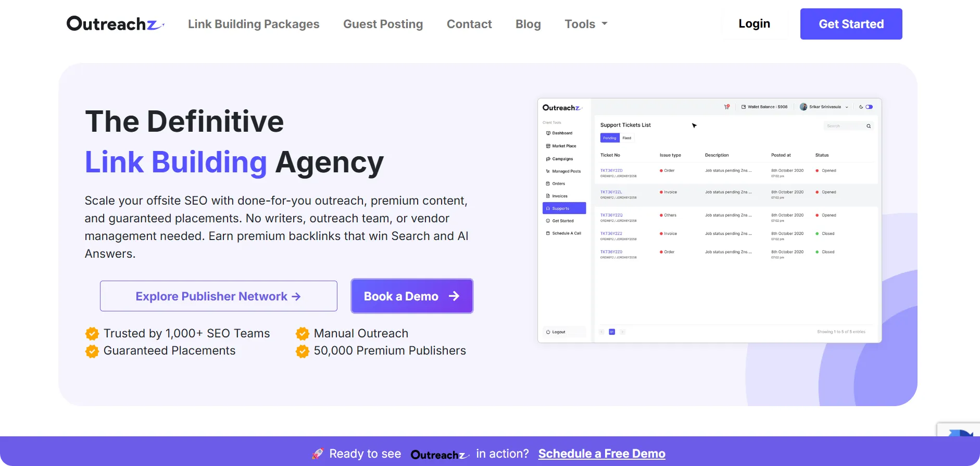Select the highlighted Supports item in preview sidebar
980x466 pixels.
(564, 208)
